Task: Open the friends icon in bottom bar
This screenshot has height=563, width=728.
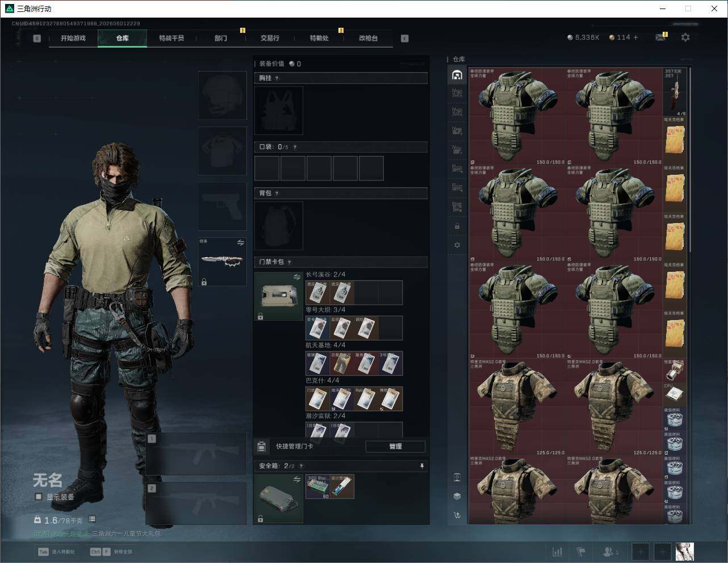Action: coord(610,552)
